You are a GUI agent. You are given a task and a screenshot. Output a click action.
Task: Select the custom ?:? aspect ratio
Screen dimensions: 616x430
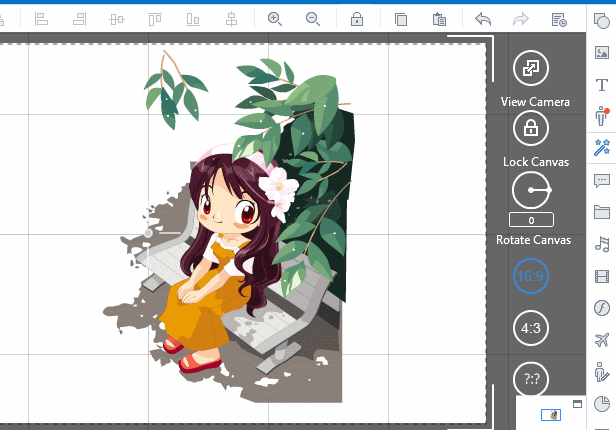[x=531, y=379]
